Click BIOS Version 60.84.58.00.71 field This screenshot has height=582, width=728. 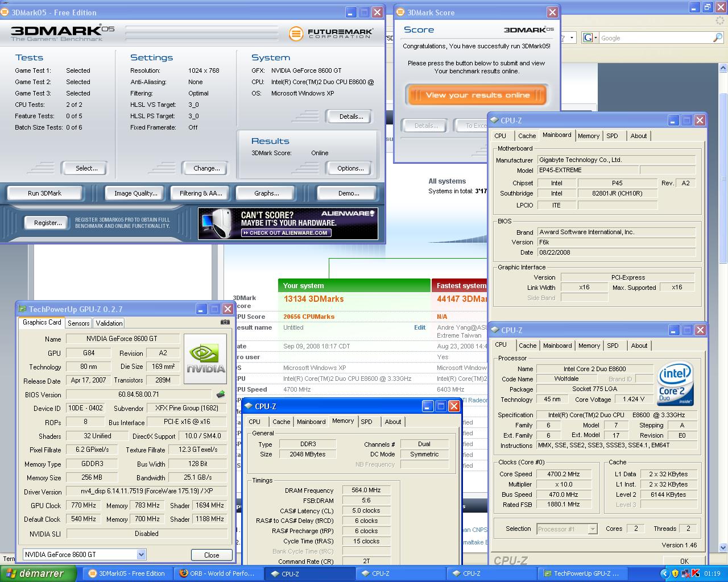pyautogui.click(x=140, y=394)
